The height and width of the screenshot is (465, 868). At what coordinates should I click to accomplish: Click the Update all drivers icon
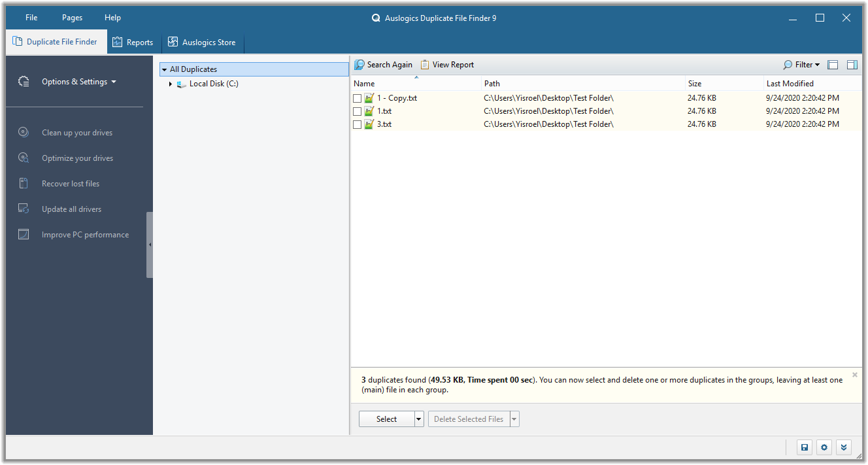(x=24, y=209)
